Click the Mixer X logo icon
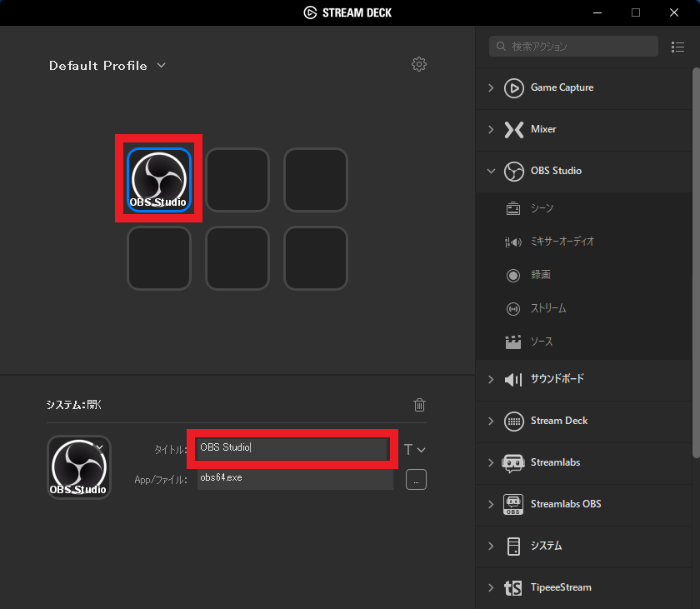Image resolution: width=700 pixels, height=609 pixels. (x=514, y=130)
